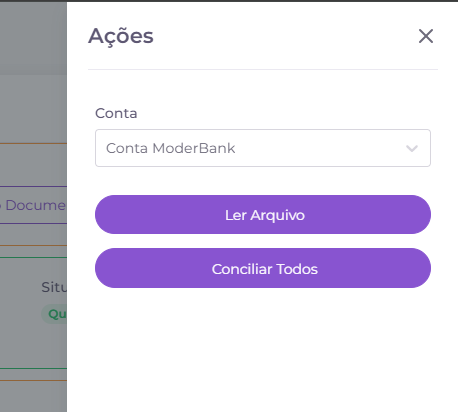Click the Ler Arquivo button
458x412 pixels.
pyautogui.click(x=263, y=215)
